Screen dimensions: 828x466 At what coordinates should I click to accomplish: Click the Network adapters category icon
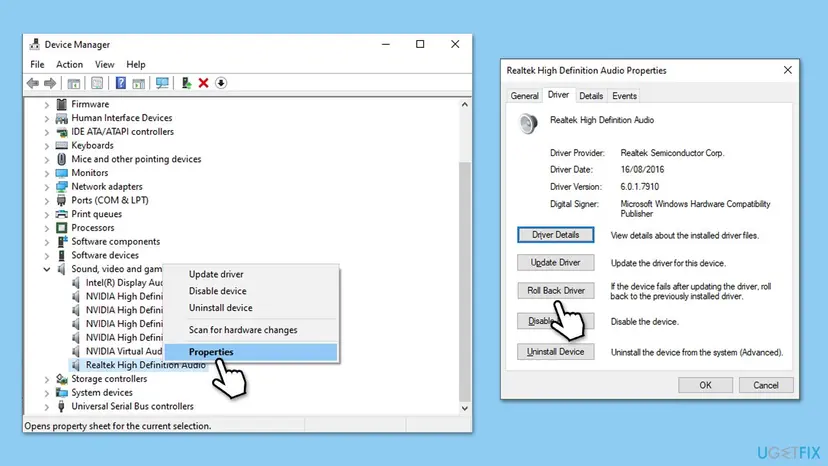[x=62, y=187]
